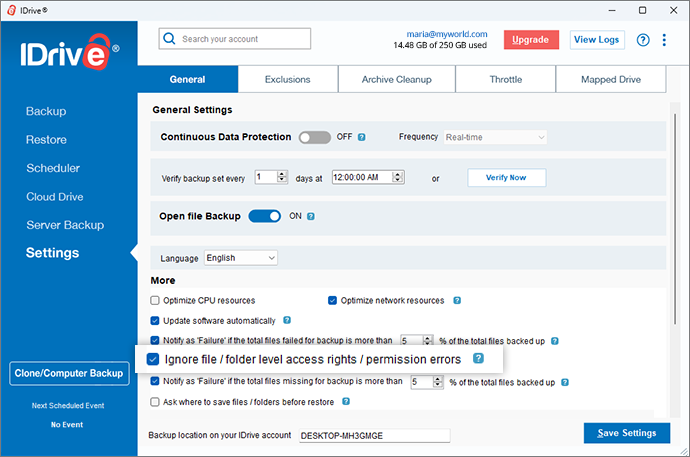
Task: Switch to the General tab
Action: [187, 79]
